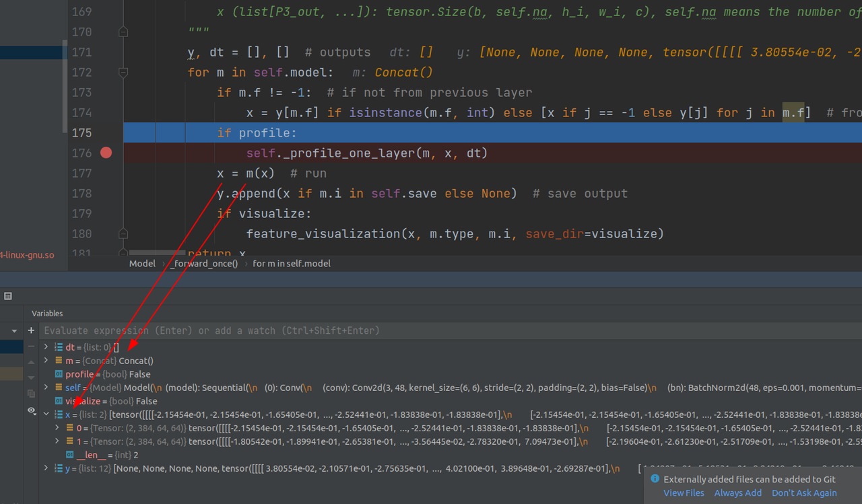Screen dimensions: 862x504
Task: Select the profile bool variable row
Action: (x=451, y=374)
